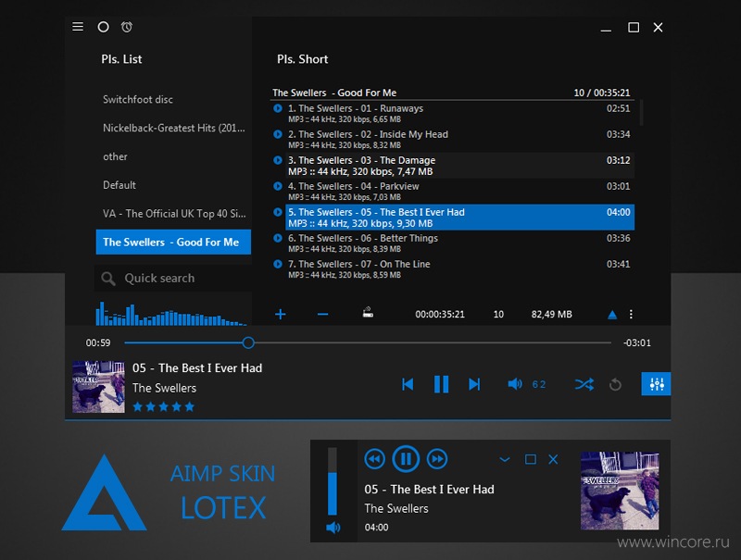The image size is (741, 560).
Task: Select track 6 Better Things
Action: coord(459,243)
